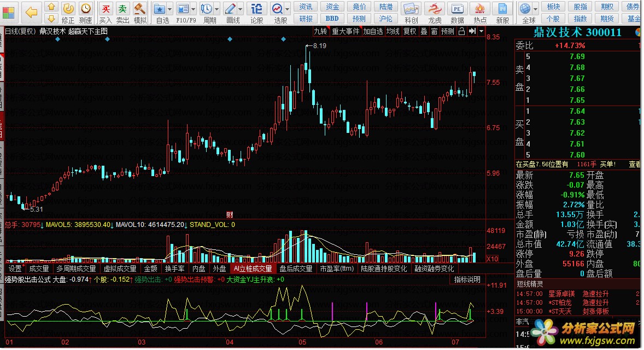Image resolution: width=644 pixels, height=350 pixels.
Task: Click the 周期 period clock icon
Action: pyautogui.click(x=207, y=9)
